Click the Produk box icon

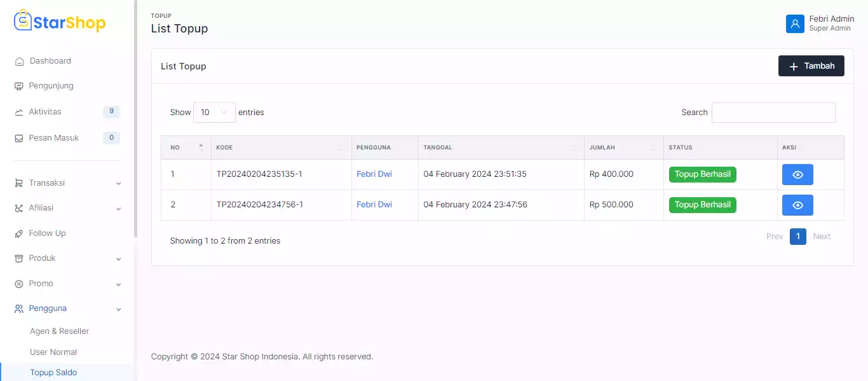19,258
